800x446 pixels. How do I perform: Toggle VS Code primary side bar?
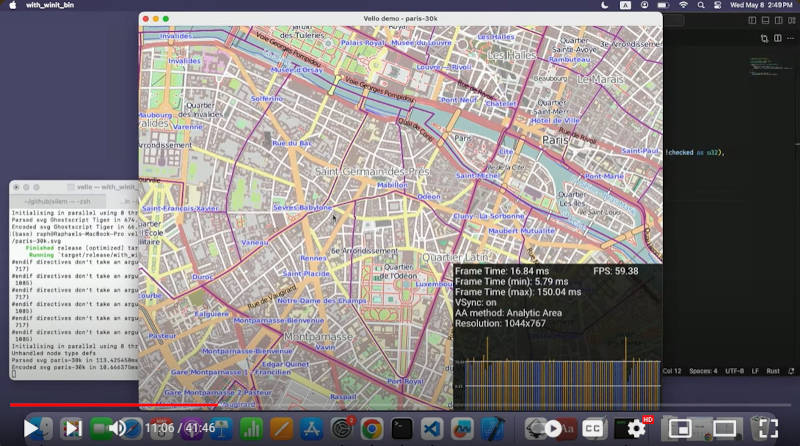(752, 20)
